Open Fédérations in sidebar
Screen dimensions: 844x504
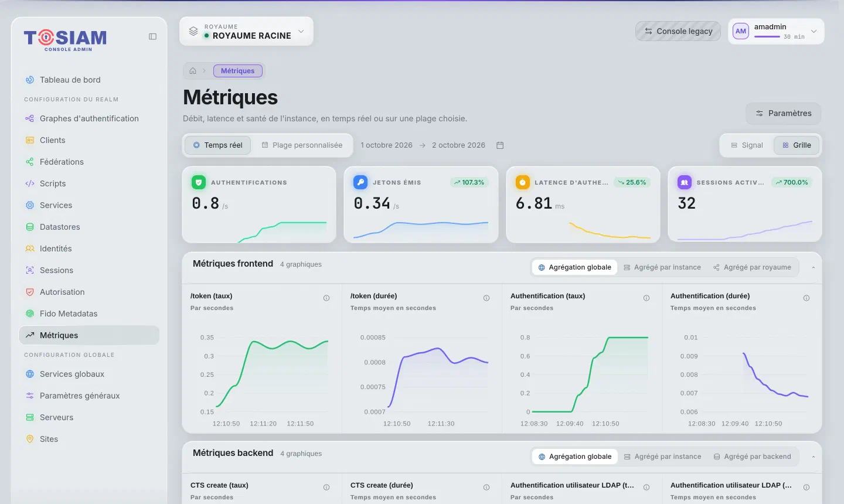tap(89, 162)
